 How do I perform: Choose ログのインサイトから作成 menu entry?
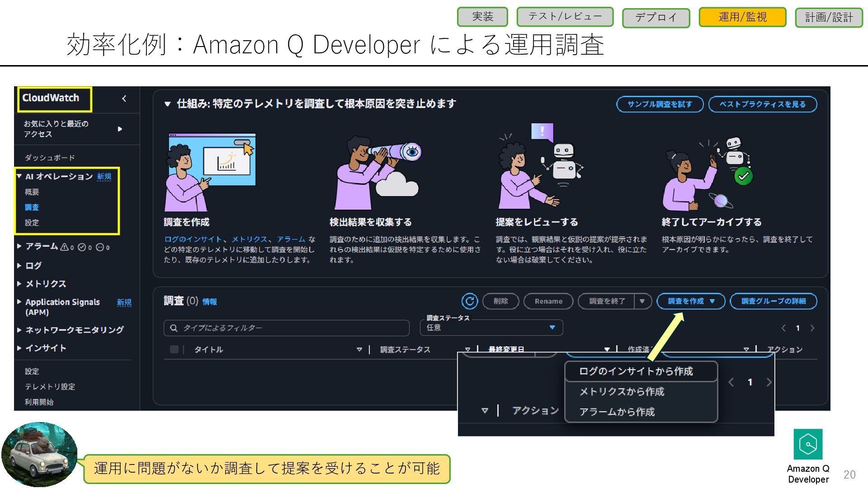(x=641, y=371)
